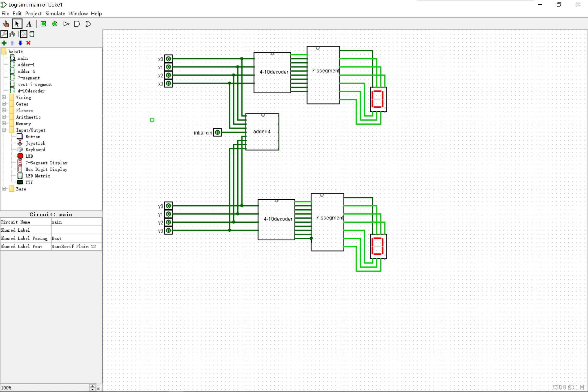Click the green add circuit plus icon
This screenshot has width=588, height=392.
[x=4, y=43]
